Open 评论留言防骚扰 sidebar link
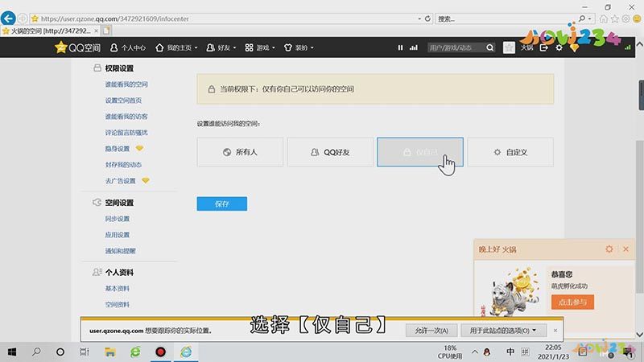The width and height of the screenshot is (644, 362). 126,133
